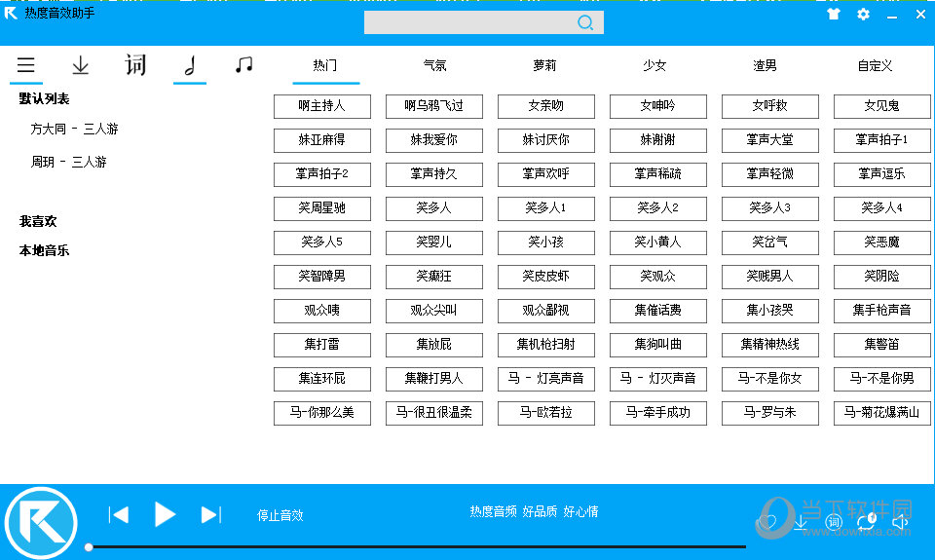Play the 笑小黄人 sound effect
This screenshot has height=560, width=935.
[x=658, y=243]
